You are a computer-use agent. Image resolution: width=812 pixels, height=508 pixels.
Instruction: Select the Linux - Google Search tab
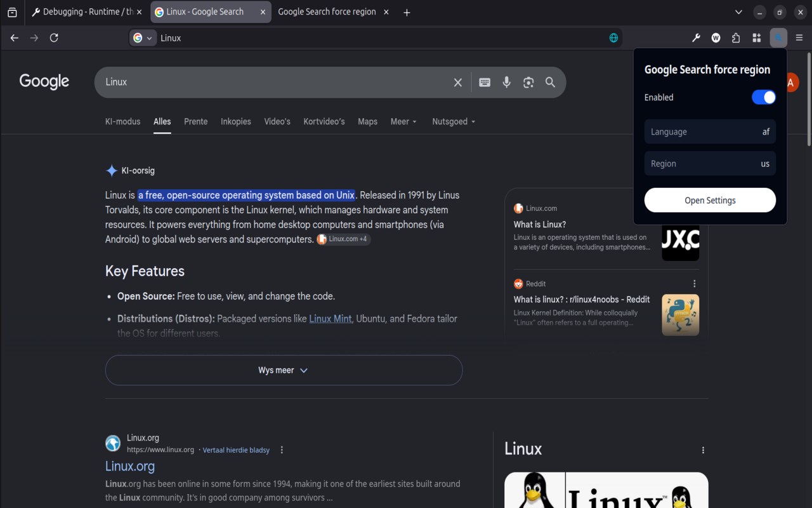[x=211, y=12]
